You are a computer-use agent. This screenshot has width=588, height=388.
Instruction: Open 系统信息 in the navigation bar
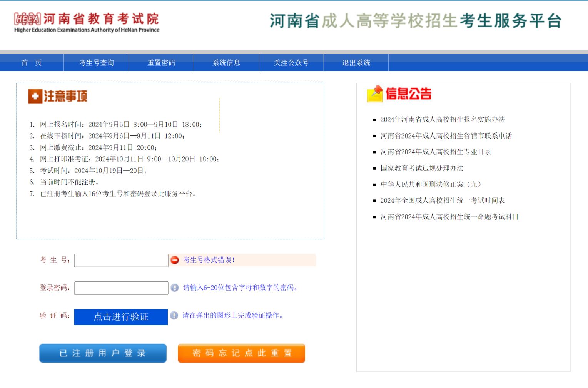(x=226, y=63)
